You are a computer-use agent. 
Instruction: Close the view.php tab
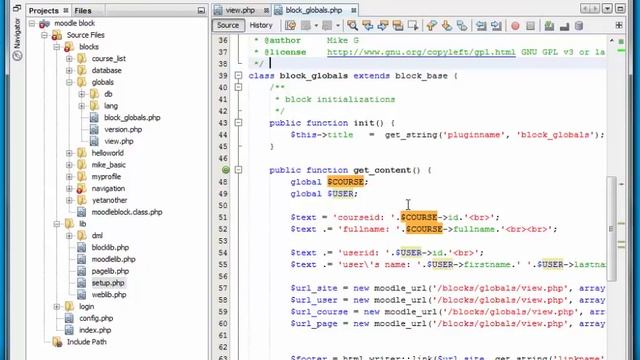pos(266,10)
